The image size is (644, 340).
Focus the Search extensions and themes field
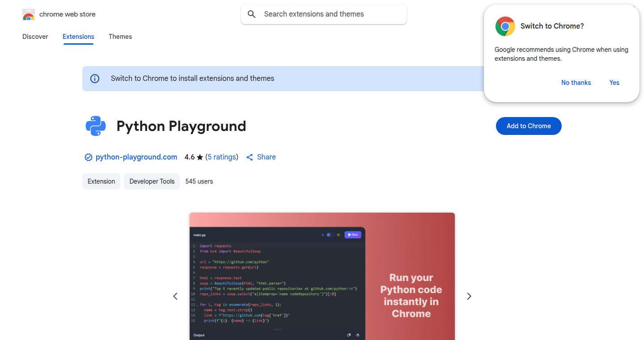[324, 14]
